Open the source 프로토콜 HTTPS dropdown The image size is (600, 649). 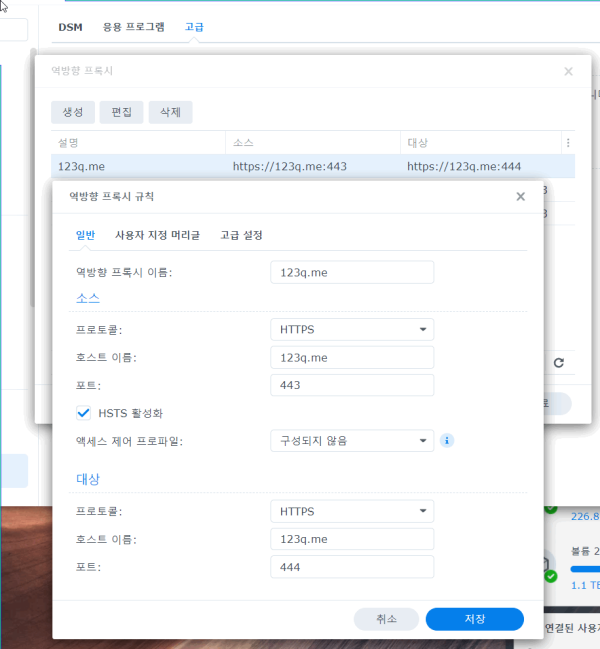coord(352,329)
